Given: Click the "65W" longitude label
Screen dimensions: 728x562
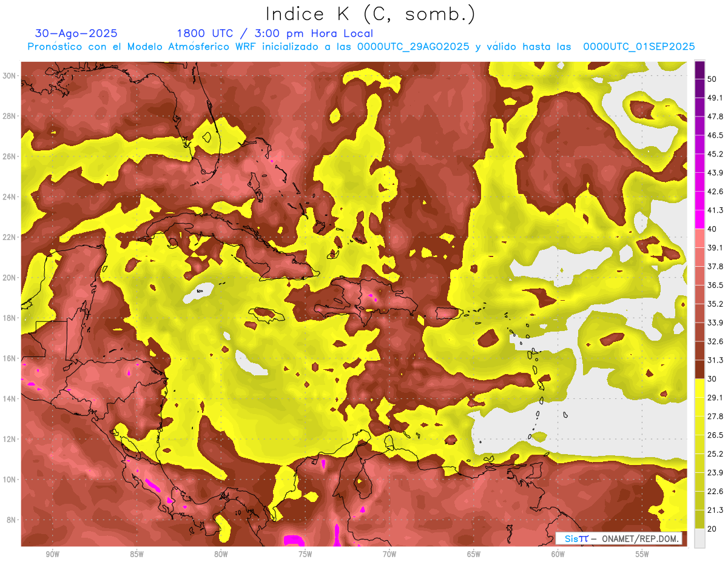Looking at the screenshot, I should tap(474, 554).
